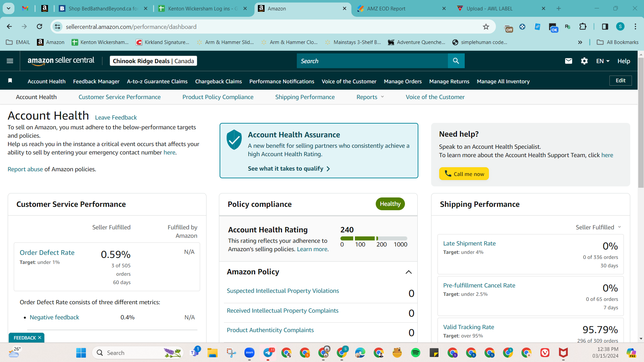Open the tab search dropdown arrow
Image resolution: width=644 pixels, height=362 pixels.
click(x=8, y=8)
